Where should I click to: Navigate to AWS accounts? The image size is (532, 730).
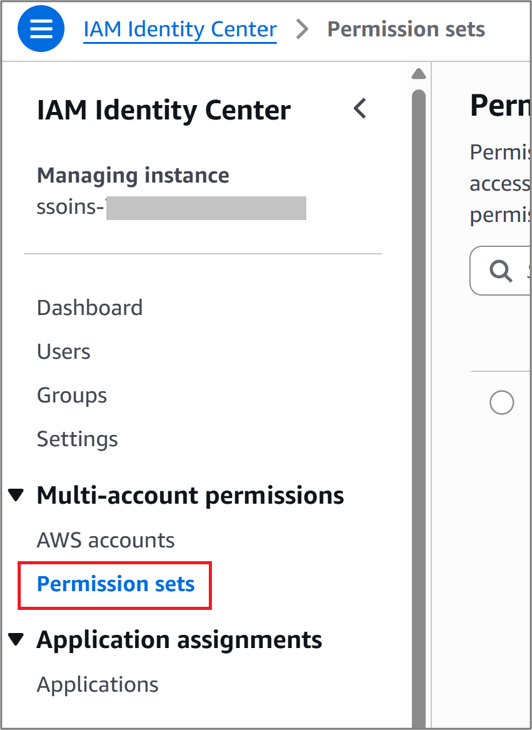point(106,540)
